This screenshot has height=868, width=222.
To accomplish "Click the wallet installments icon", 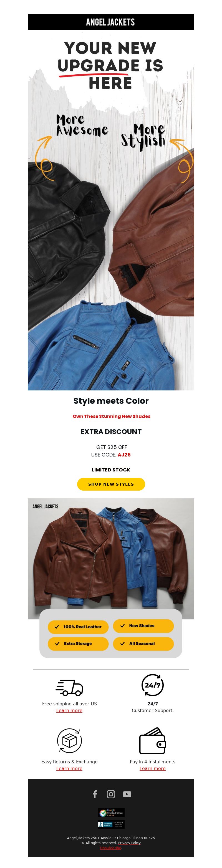I will click(x=153, y=741).
